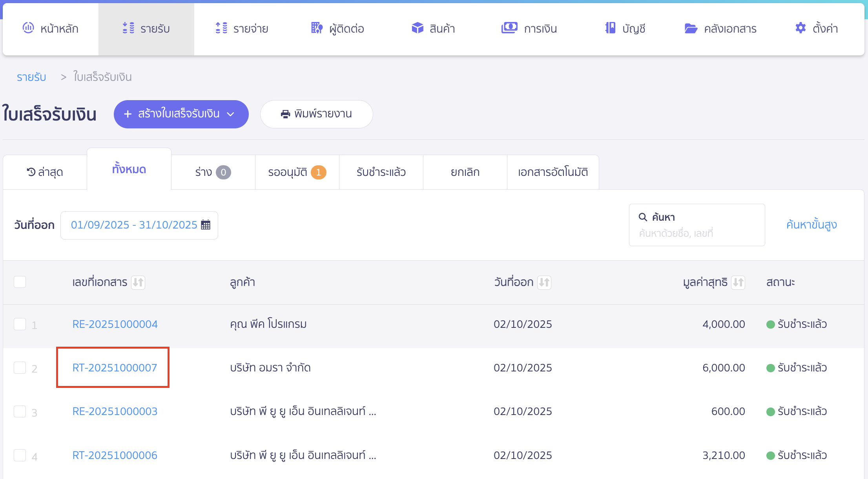Image resolution: width=868 pixels, height=479 pixels.
Task: Click the สินค้า product box icon
Action: pyautogui.click(x=418, y=28)
